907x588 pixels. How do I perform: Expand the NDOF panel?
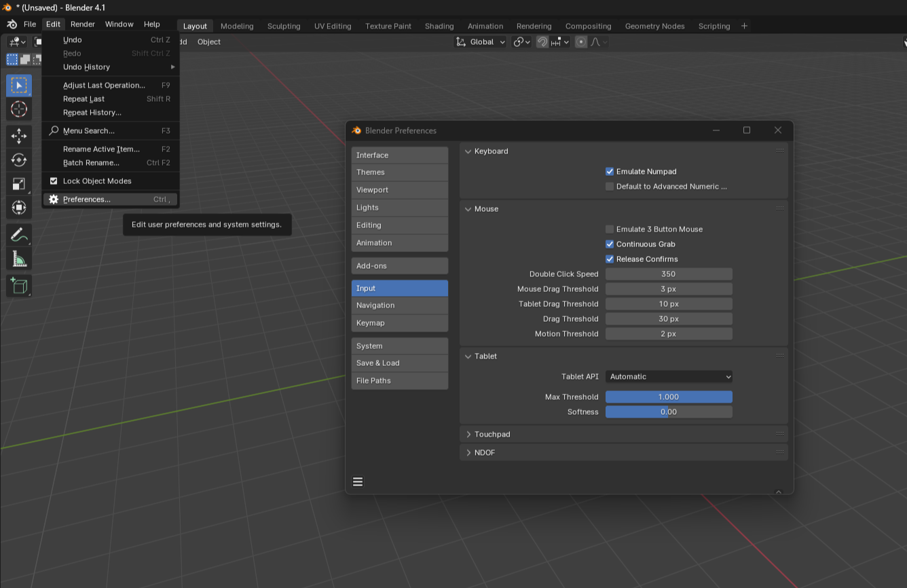pos(468,453)
